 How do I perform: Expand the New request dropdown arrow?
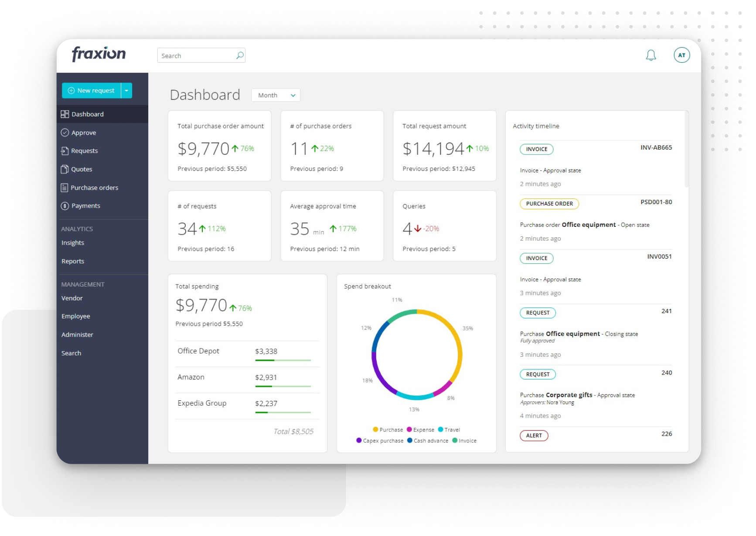(x=126, y=90)
